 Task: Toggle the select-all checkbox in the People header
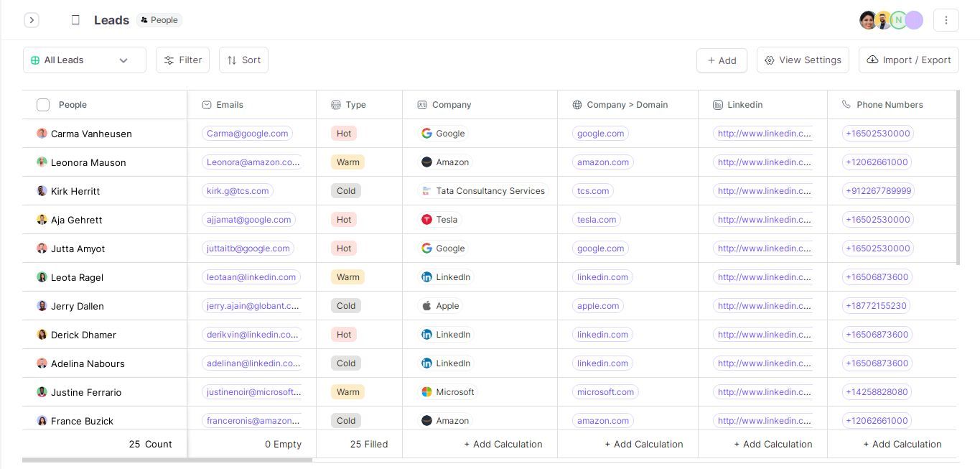(x=43, y=105)
